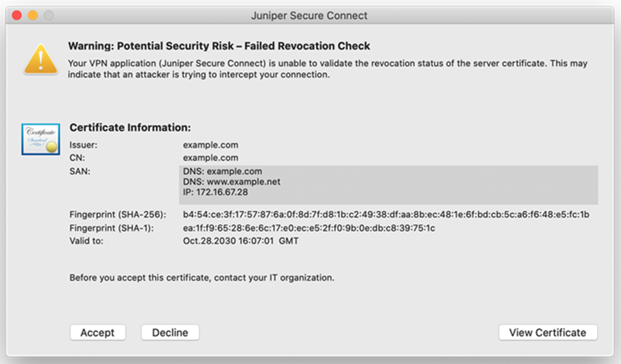Click the Issuer example.com value
This screenshot has width=621, height=364.
click(x=211, y=145)
